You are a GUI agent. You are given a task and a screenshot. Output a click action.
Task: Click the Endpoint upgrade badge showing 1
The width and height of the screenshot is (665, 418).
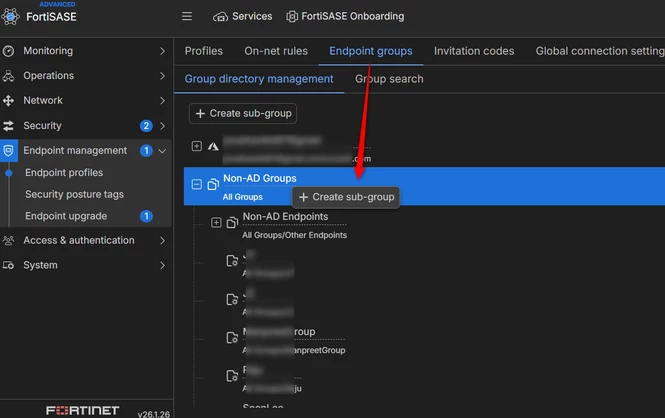[x=146, y=216]
